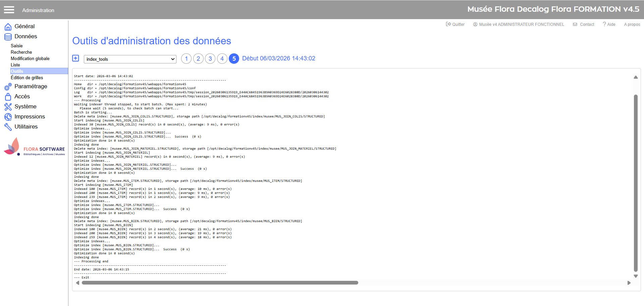
Task: Select Saisie submenu item
Action: (17, 46)
